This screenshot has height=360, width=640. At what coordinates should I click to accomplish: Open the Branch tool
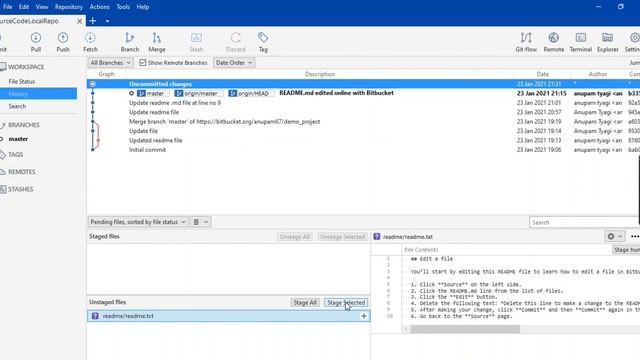click(x=130, y=42)
